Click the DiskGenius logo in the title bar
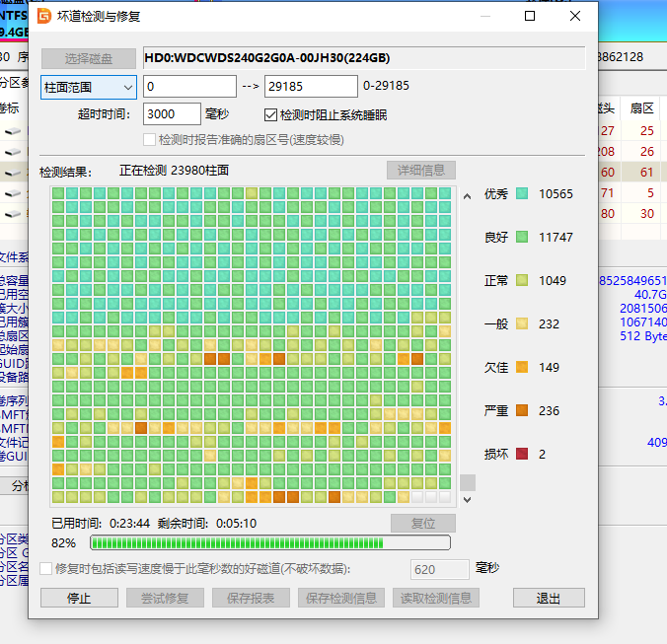The height and width of the screenshot is (644, 667). point(43,16)
